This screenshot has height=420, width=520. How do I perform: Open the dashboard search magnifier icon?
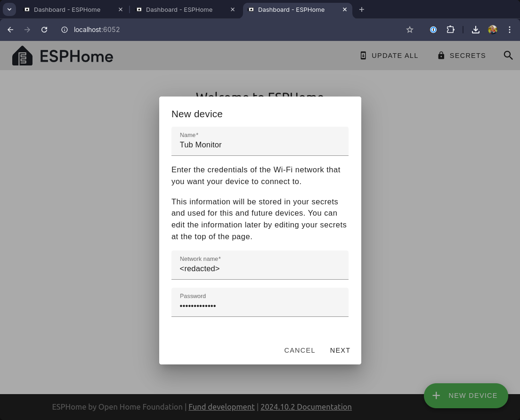[508, 56]
